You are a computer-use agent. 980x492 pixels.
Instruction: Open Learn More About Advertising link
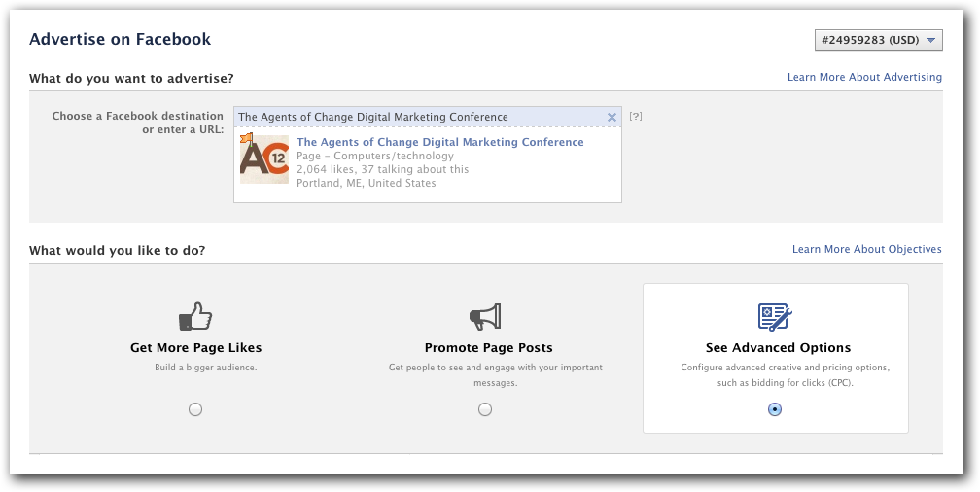tap(864, 77)
